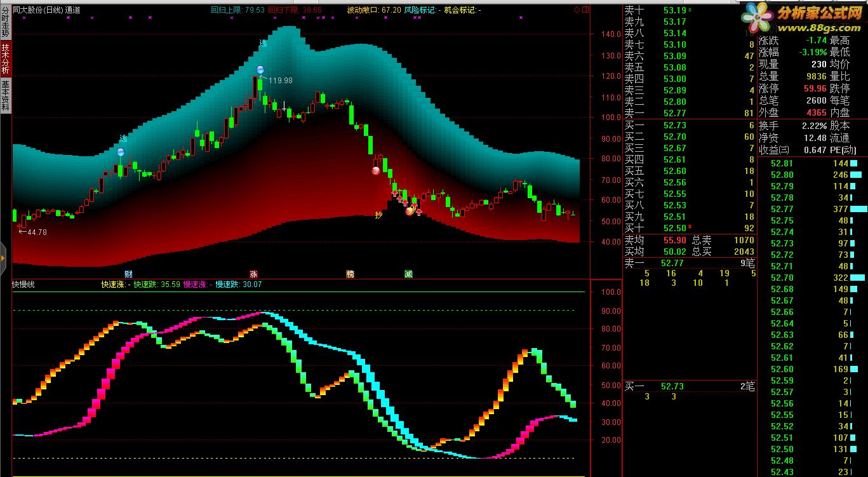Select the 卖六 53.09 order row
The height and width of the screenshot is (477, 868).
690,56
